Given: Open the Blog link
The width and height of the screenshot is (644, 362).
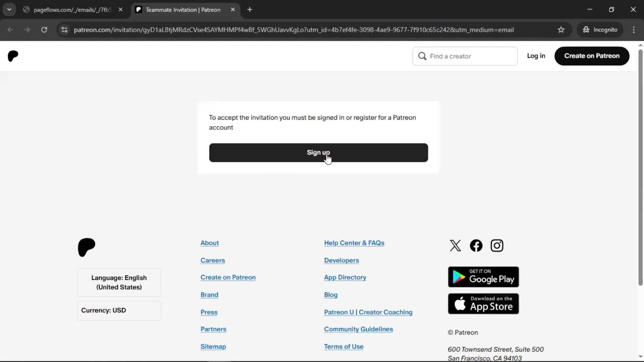Looking at the screenshot, I should 331,295.
